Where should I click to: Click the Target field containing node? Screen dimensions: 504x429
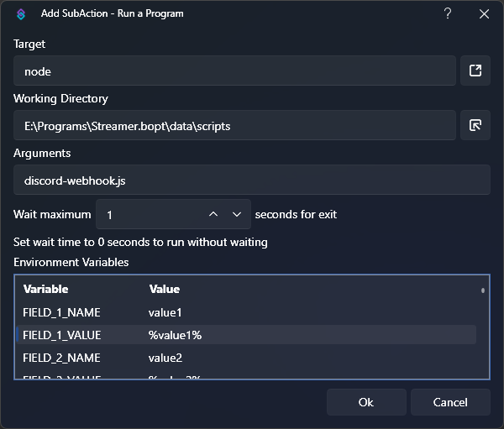coord(234,71)
